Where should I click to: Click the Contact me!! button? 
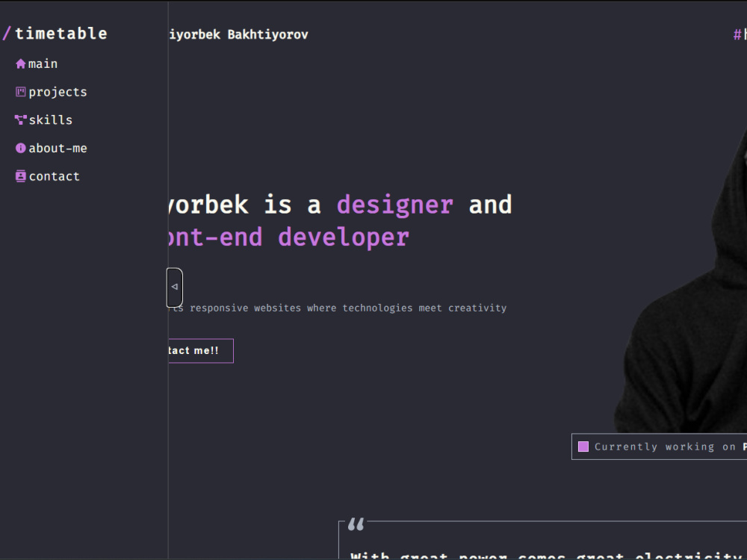200,351
